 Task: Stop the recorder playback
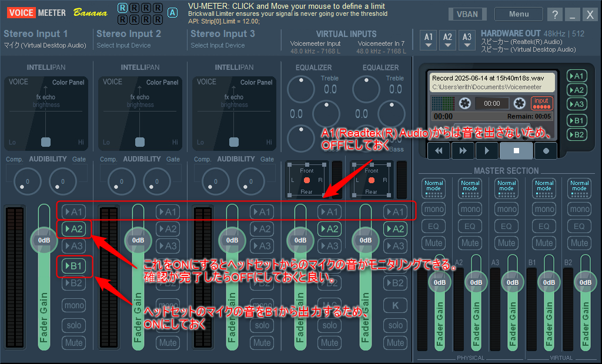pyautogui.click(x=516, y=151)
